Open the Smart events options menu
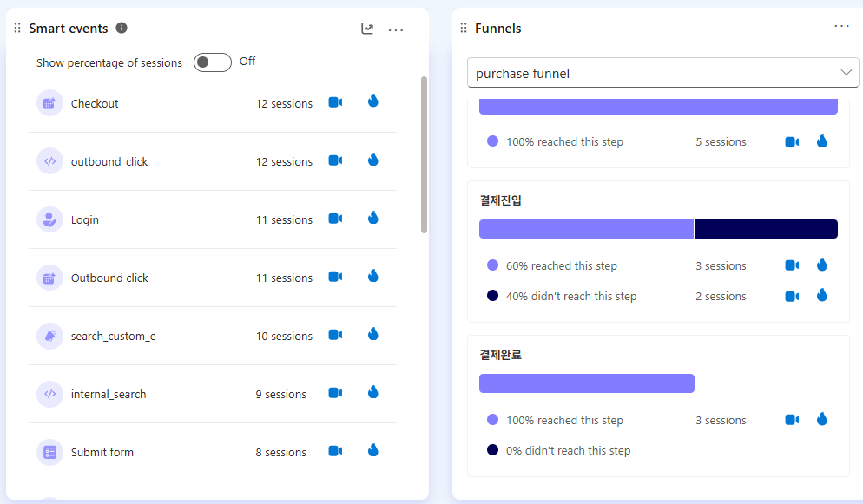The width and height of the screenshot is (863, 504). click(396, 29)
